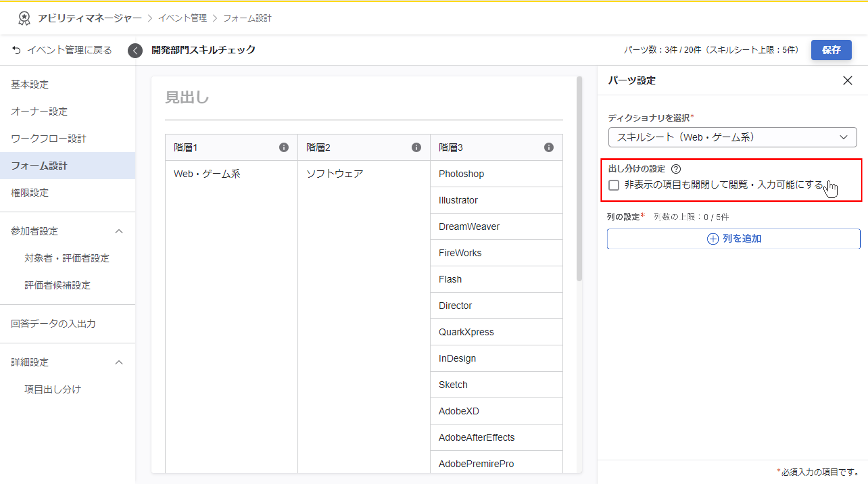
Task: Select 権限設定 in the sidebar
Action: click(x=30, y=193)
